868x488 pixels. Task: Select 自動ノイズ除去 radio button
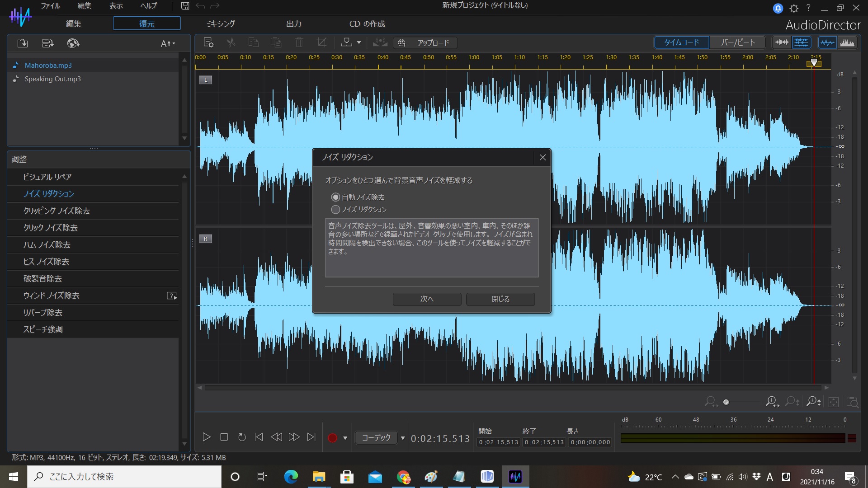335,197
